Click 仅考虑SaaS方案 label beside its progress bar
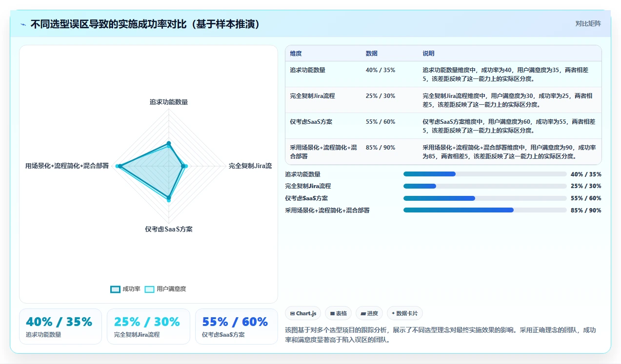621x364 pixels. coord(306,198)
